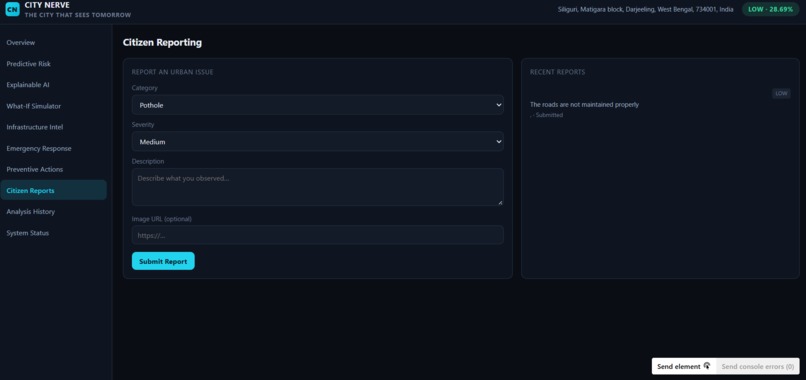The width and height of the screenshot is (806, 380).
Task: Click the Severity field label
Action: [143, 124]
